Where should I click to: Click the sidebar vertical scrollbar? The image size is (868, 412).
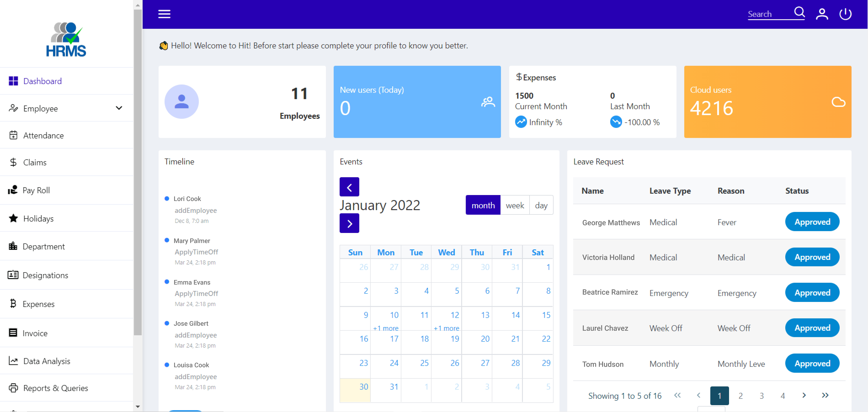tap(137, 172)
